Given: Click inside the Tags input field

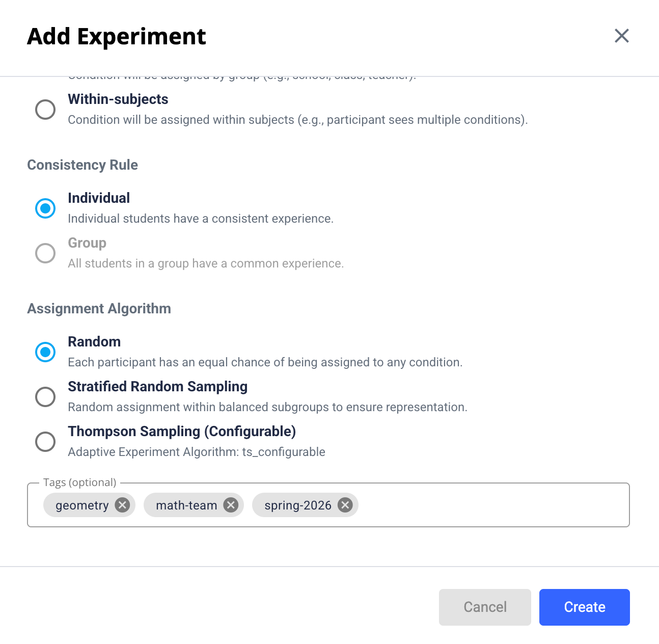Looking at the screenshot, I should tap(489, 505).
